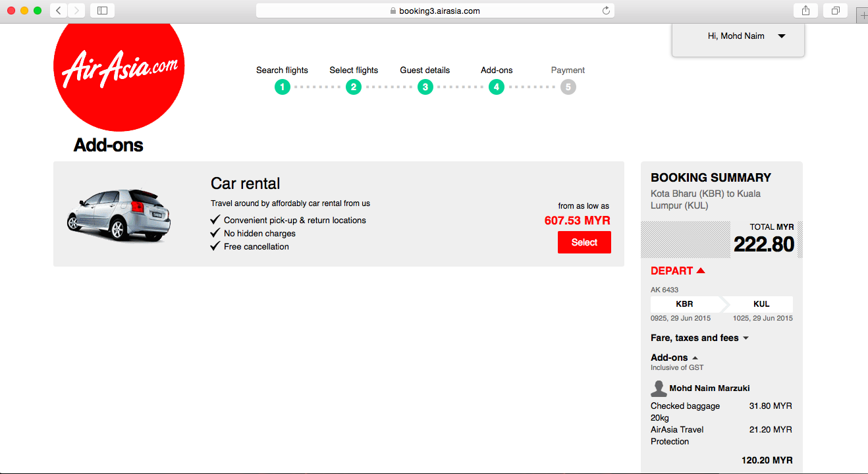Reload the page via address bar icon
Image resolution: width=868 pixels, height=474 pixels.
tap(606, 11)
